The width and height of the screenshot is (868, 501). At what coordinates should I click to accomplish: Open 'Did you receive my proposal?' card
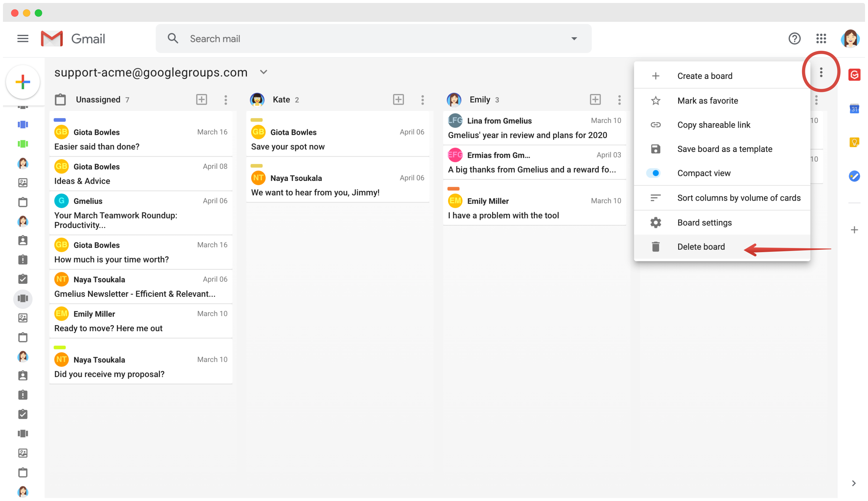pos(141,361)
